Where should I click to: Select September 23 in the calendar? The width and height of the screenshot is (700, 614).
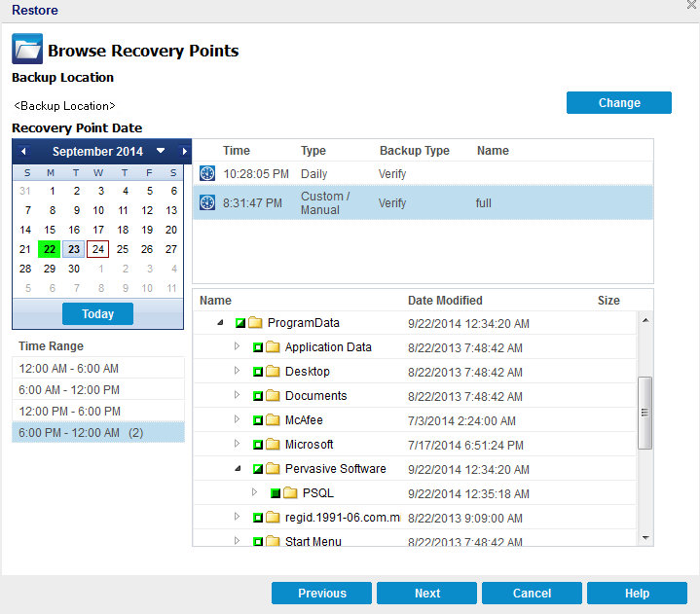(x=74, y=248)
